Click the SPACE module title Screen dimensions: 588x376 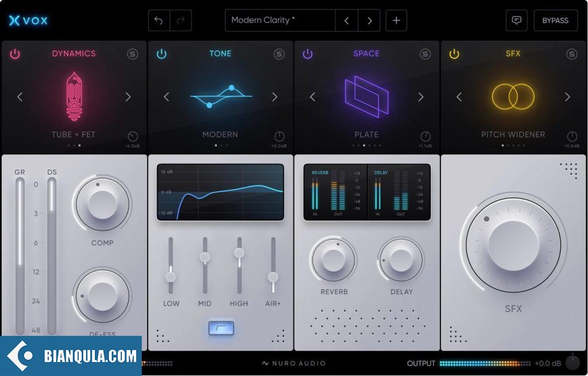tap(366, 53)
